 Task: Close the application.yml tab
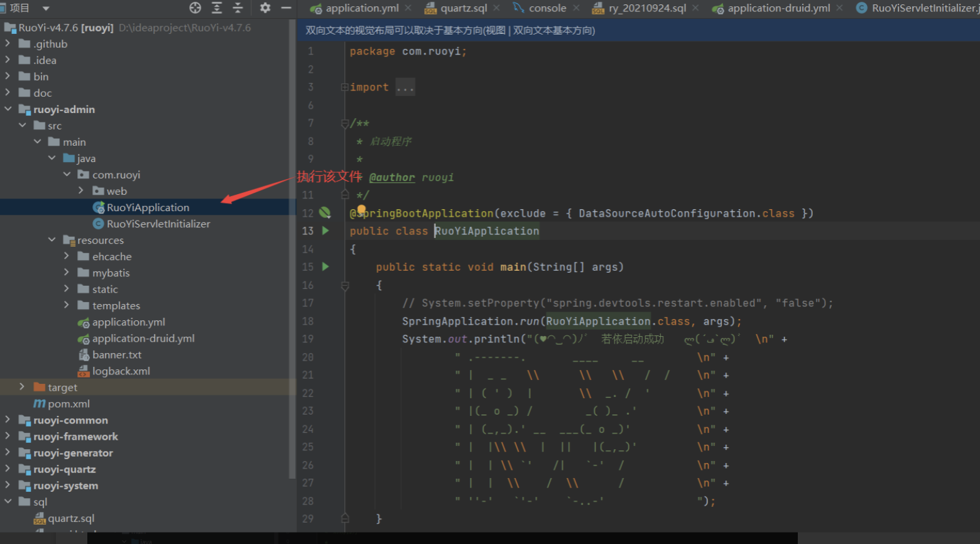tap(408, 8)
